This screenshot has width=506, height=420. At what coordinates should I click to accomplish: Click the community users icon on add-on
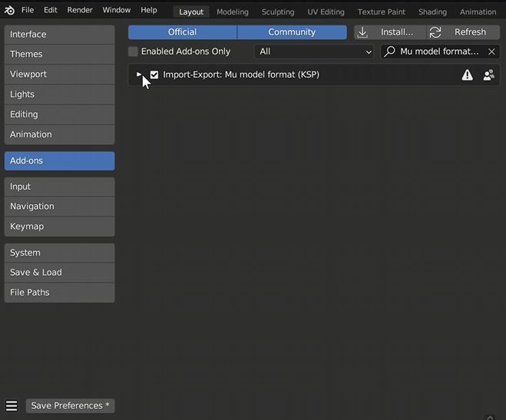[x=488, y=75]
